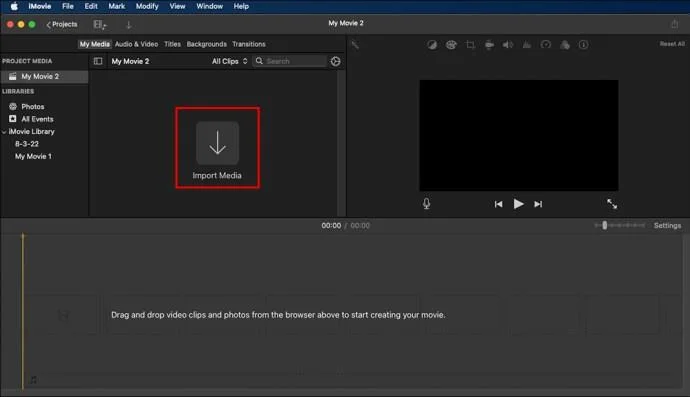Click the 00:00 current timecode

coord(331,225)
